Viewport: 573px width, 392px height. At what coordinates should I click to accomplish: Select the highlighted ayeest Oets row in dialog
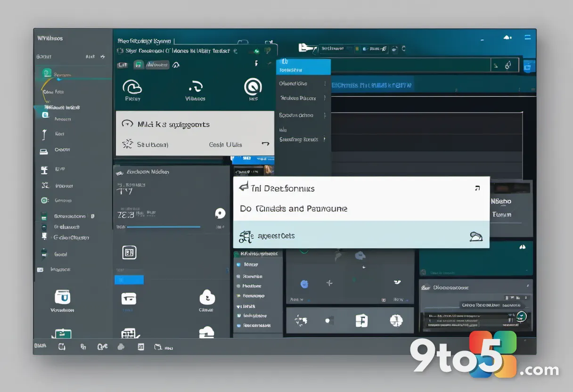click(361, 235)
